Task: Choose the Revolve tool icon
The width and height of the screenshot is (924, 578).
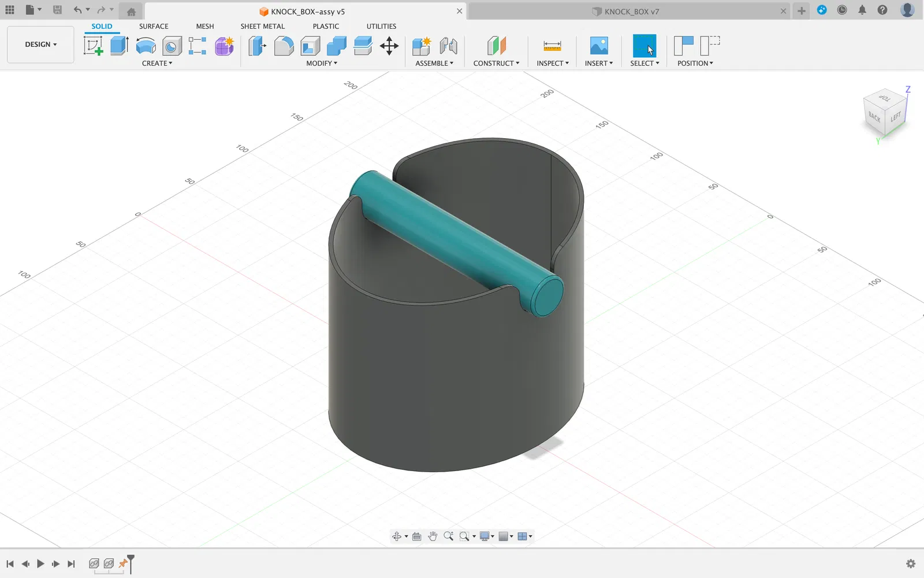Action: (146, 46)
